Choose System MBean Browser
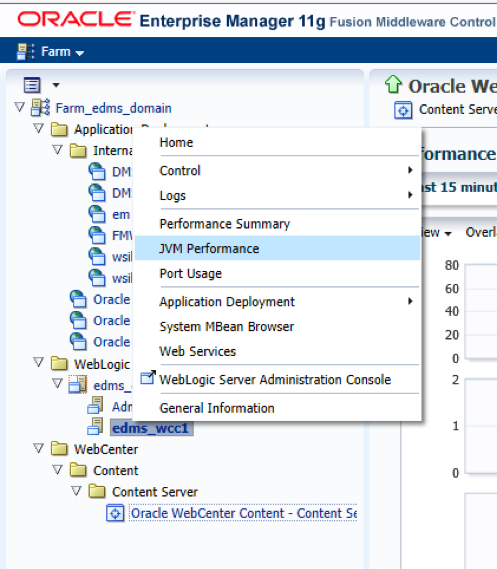 (x=278, y=326)
